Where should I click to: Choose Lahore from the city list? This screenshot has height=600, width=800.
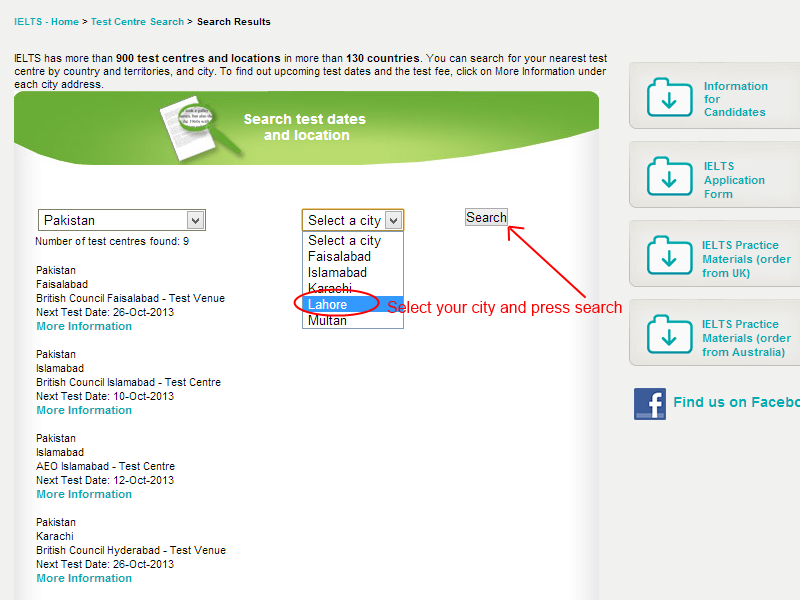[353, 304]
